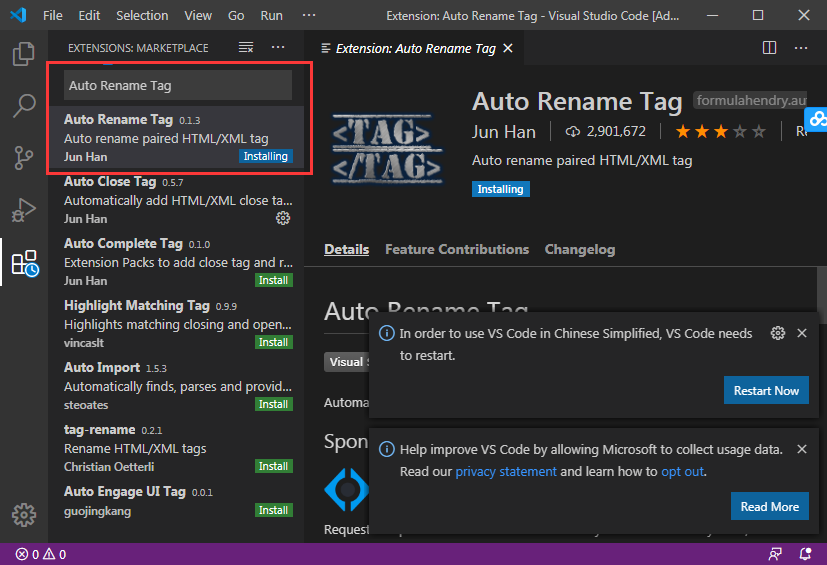Image resolution: width=827 pixels, height=565 pixels.
Task: Close the Extension: Auto Rename Tag tab
Action: pos(508,49)
